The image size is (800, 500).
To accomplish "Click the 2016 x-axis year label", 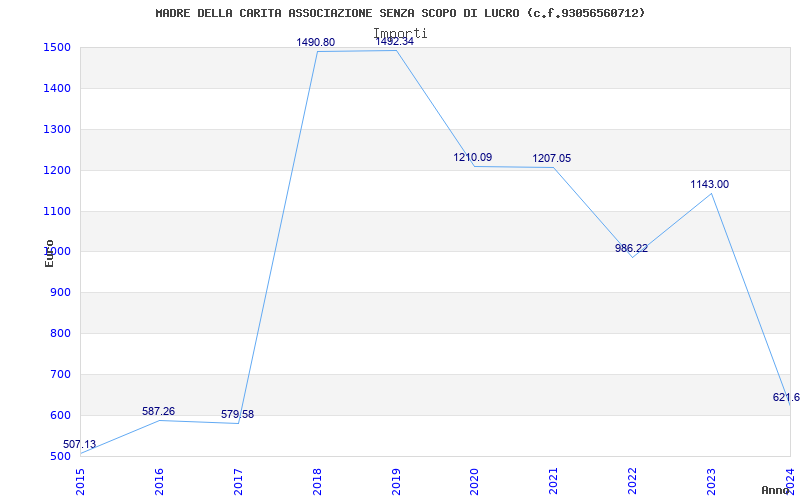I will [159, 482].
